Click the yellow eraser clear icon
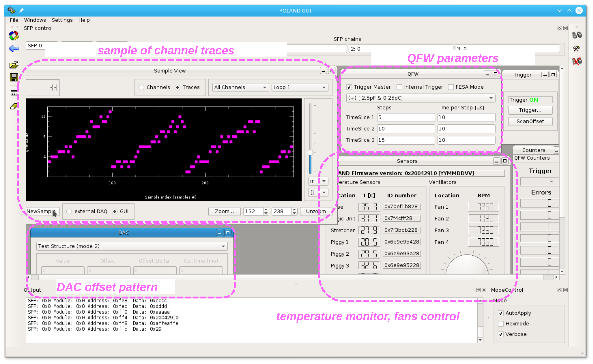This screenshot has height=364, width=593. tap(14, 106)
